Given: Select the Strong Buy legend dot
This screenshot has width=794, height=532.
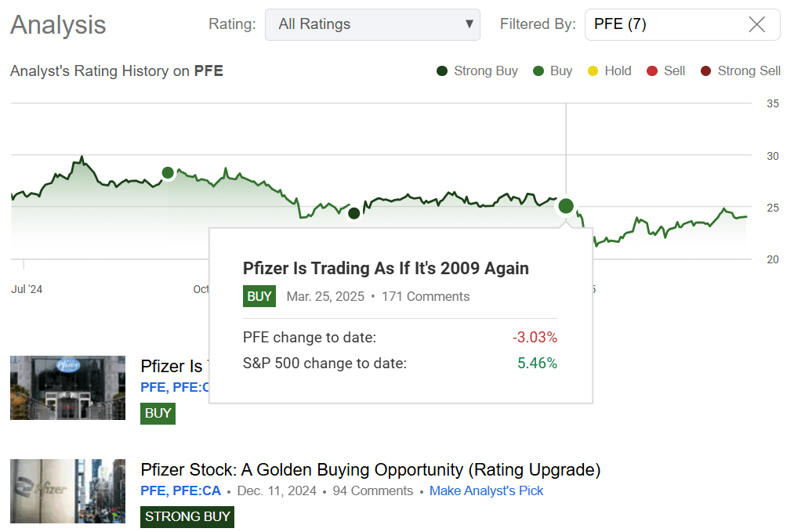Looking at the screenshot, I should [x=442, y=71].
